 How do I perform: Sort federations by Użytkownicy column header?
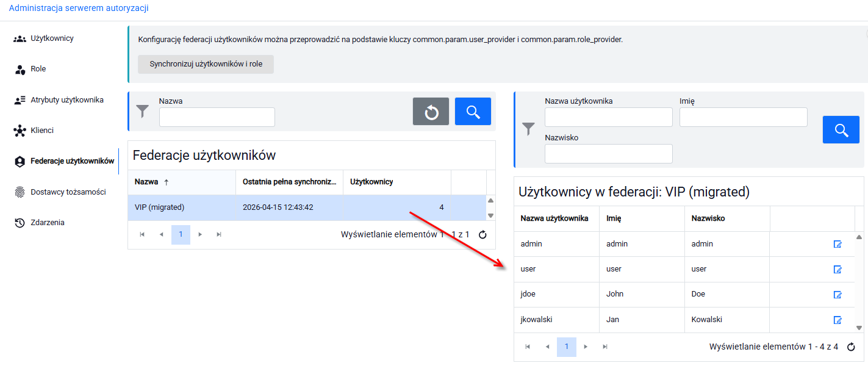(x=397, y=182)
